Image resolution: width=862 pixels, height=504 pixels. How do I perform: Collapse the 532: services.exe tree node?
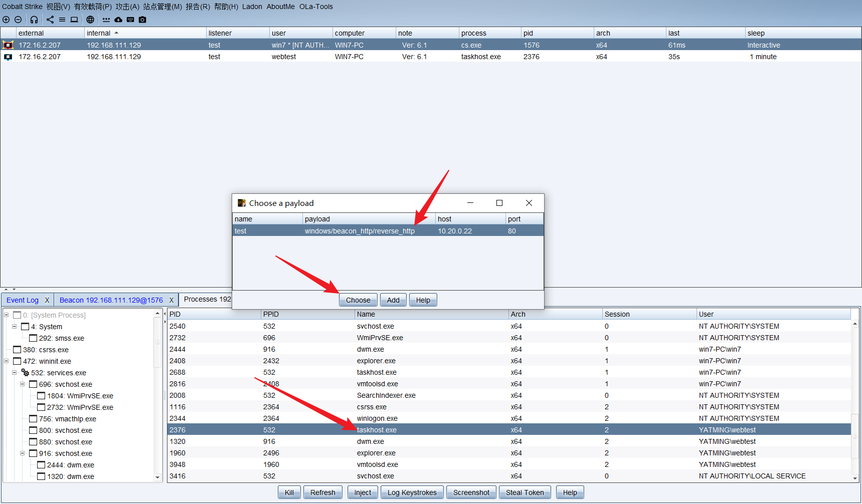click(x=15, y=372)
